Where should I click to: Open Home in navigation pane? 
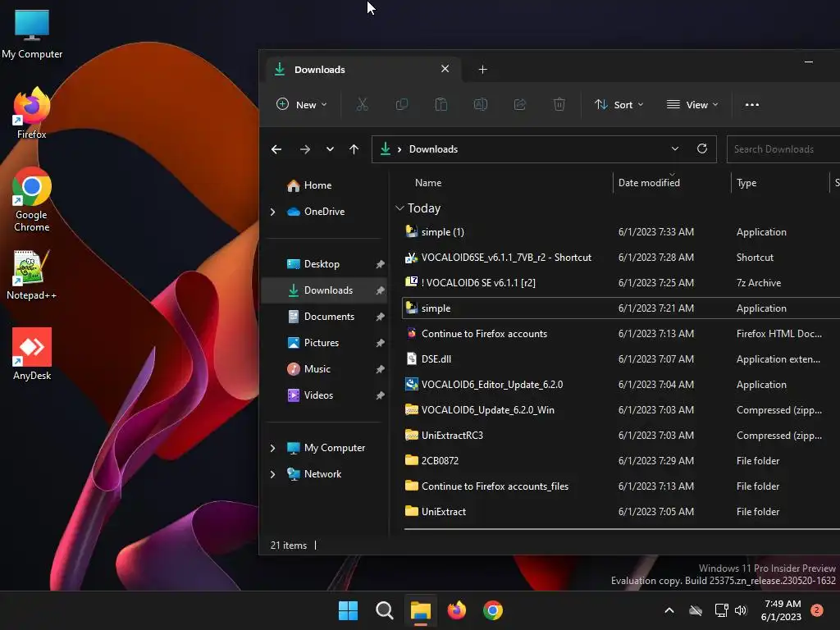coord(318,185)
